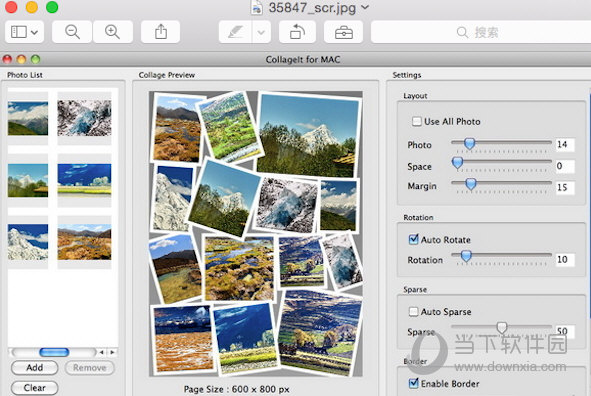Click into the Preview search field
This screenshot has width=591, height=396.
(481, 32)
